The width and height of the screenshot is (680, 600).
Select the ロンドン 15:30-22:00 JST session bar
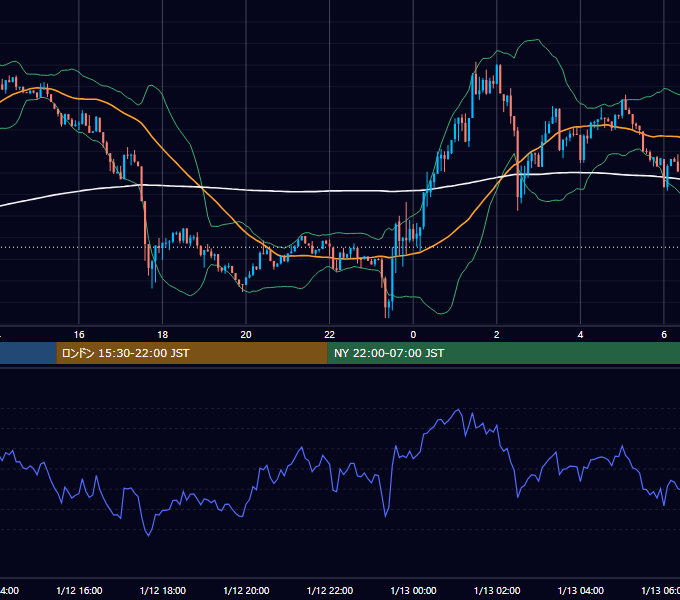click(x=192, y=353)
